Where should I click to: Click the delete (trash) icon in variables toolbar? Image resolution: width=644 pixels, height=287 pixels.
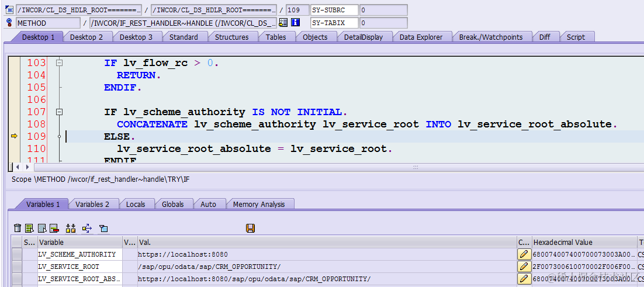pos(18,229)
